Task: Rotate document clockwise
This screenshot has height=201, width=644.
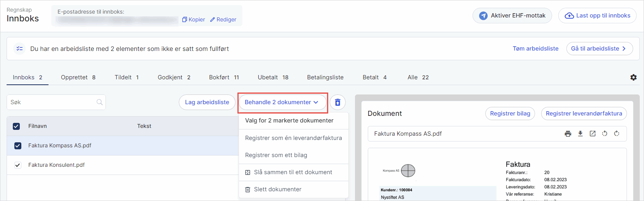Action: pyautogui.click(x=616, y=134)
